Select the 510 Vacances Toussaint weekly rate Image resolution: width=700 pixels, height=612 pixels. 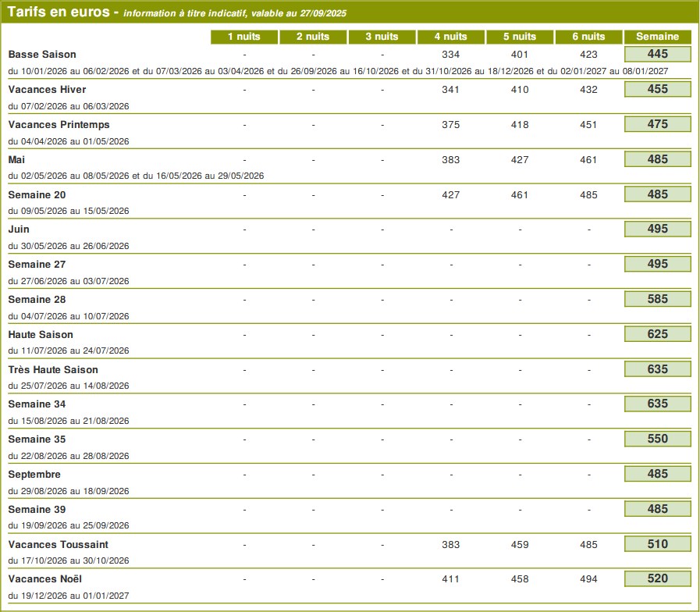[x=657, y=544]
